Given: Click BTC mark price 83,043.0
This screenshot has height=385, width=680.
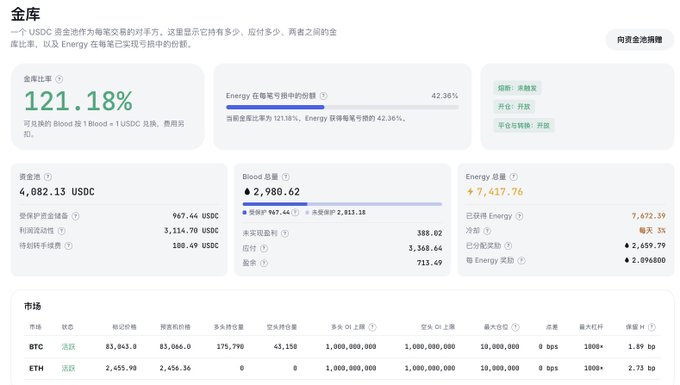Looking at the screenshot, I should [x=121, y=346].
